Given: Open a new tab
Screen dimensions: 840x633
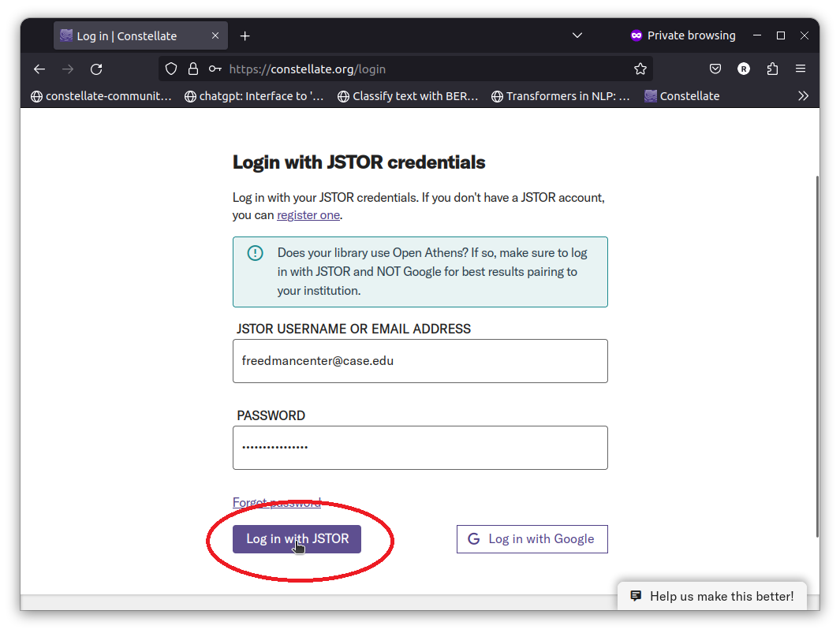Looking at the screenshot, I should pos(245,36).
